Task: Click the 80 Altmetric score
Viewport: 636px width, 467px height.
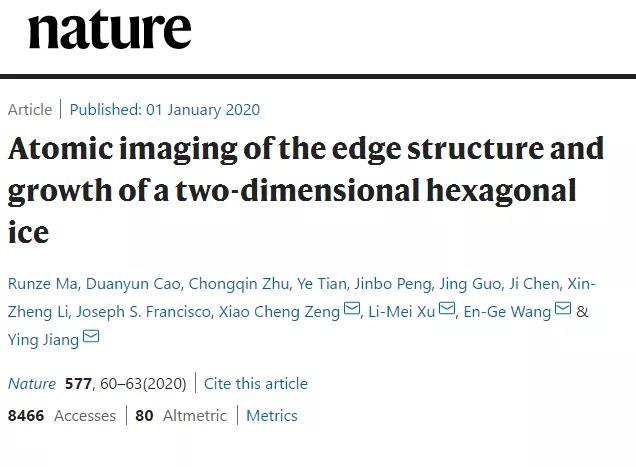Action: 181,415
